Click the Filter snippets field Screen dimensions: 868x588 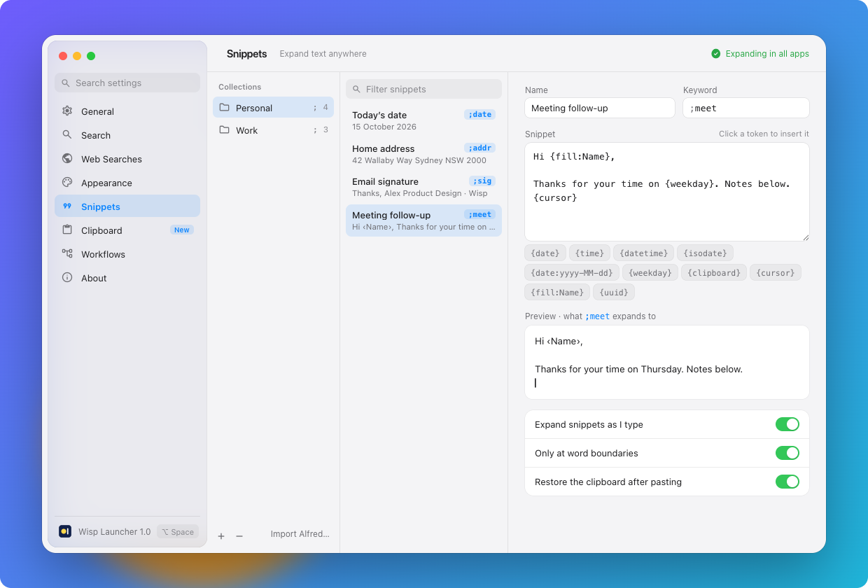click(423, 89)
